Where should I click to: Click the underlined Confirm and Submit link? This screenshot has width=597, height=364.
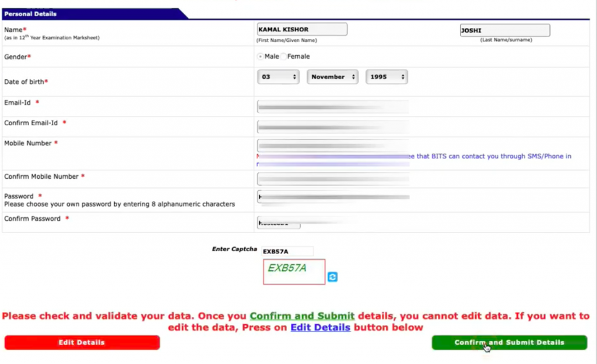click(x=302, y=316)
